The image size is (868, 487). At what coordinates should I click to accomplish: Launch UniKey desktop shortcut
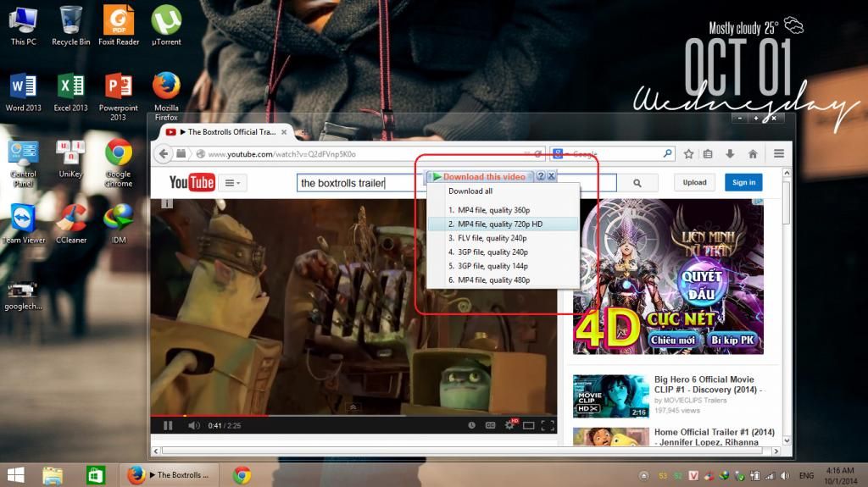(71, 158)
